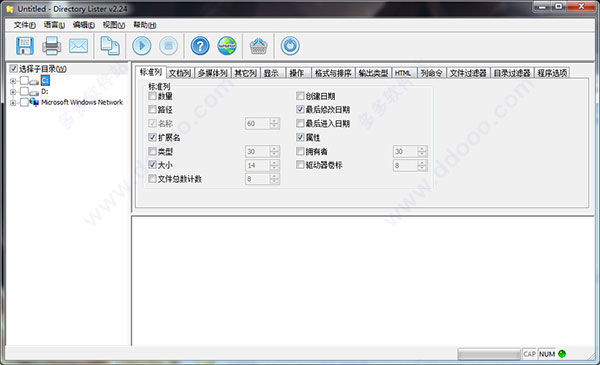Click the shopping basket purchase icon

[x=259, y=46]
